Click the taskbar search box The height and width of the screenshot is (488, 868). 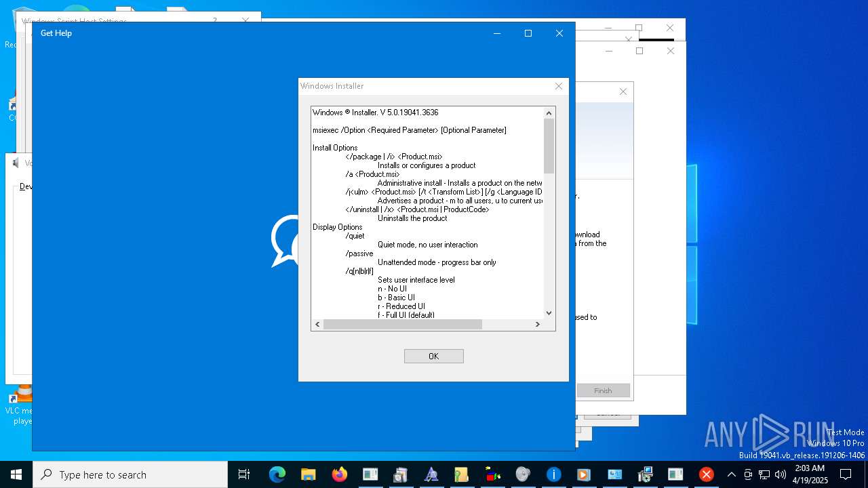click(x=130, y=474)
